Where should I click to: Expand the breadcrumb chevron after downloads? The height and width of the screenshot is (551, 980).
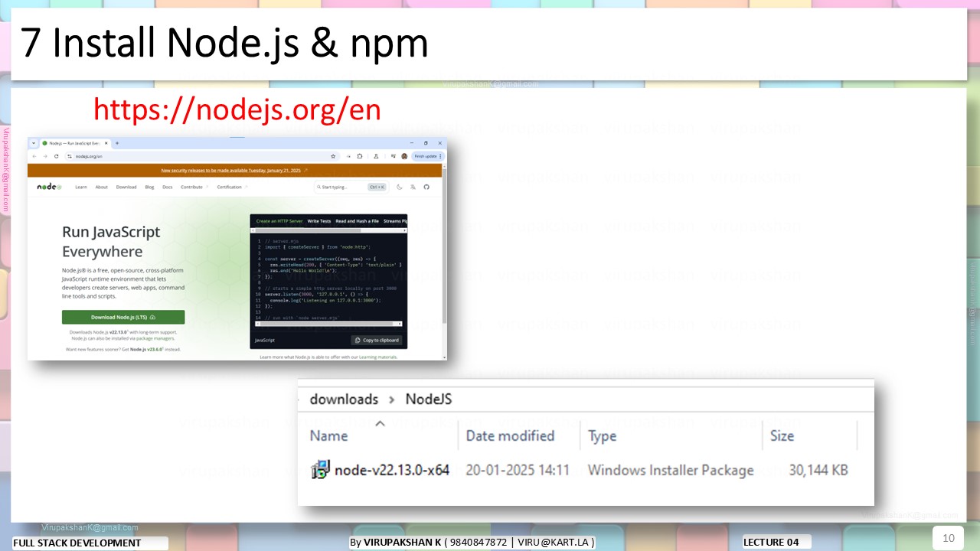392,399
